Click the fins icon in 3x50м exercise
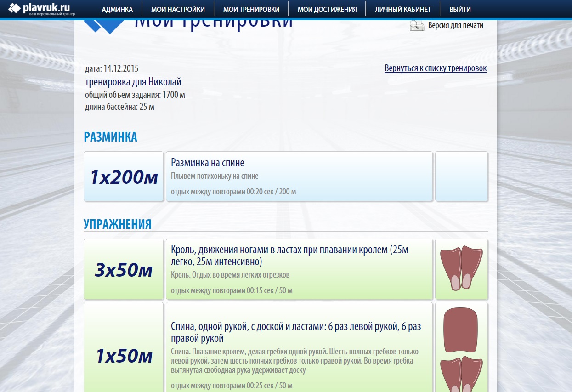 (x=461, y=269)
